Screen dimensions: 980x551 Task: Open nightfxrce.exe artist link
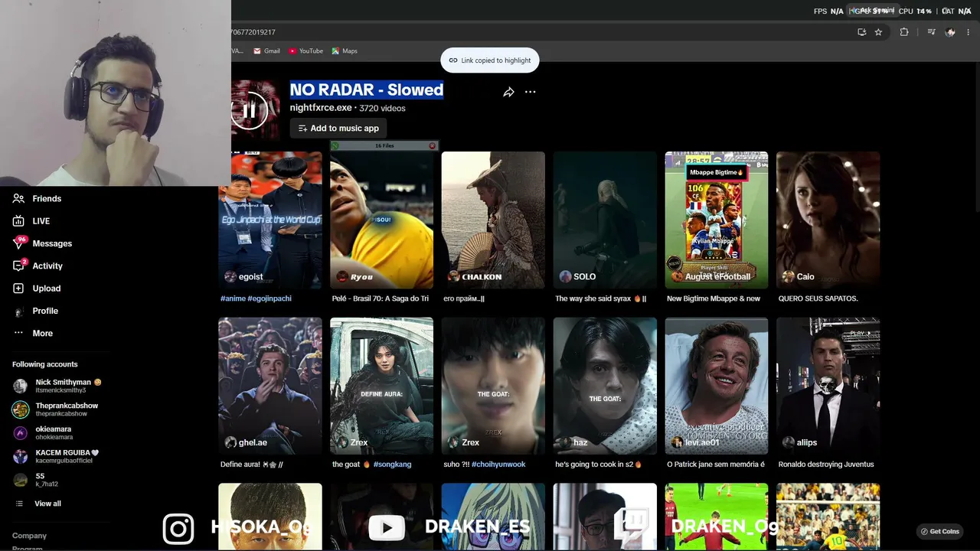(x=321, y=108)
